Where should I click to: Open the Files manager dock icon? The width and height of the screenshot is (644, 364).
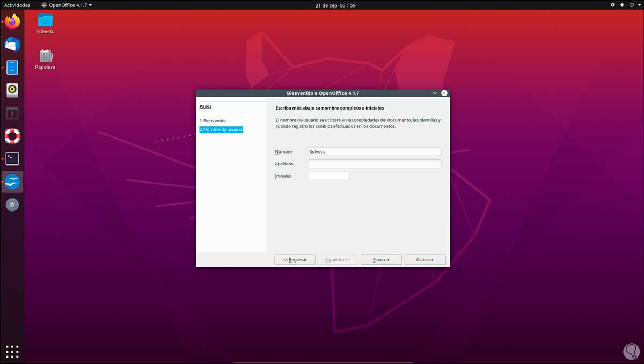click(x=12, y=67)
